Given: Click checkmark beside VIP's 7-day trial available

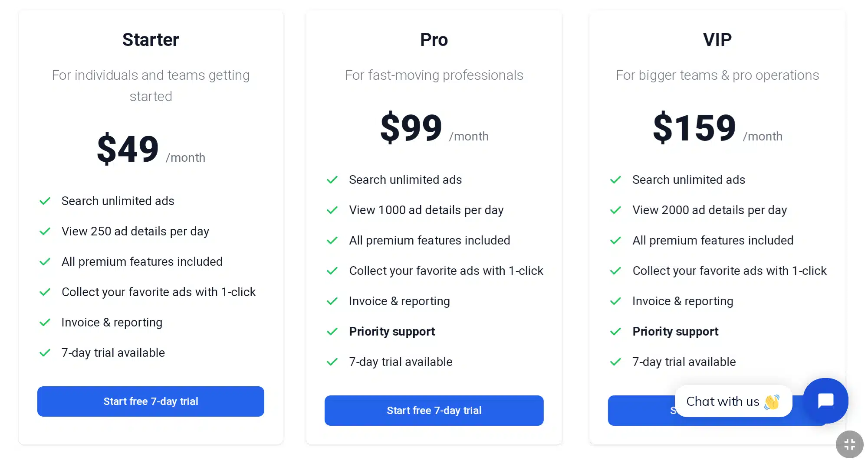Looking at the screenshot, I should point(616,362).
